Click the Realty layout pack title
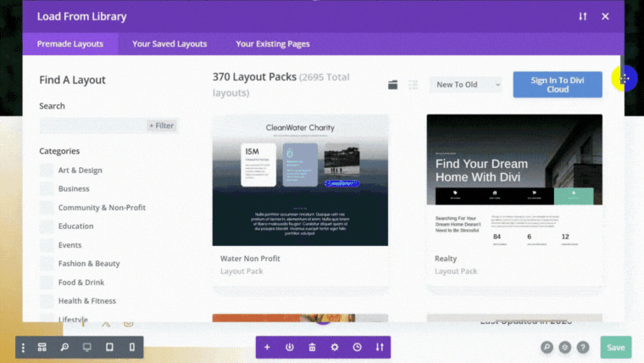Viewport: 644px width, 363px height. click(x=446, y=259)
